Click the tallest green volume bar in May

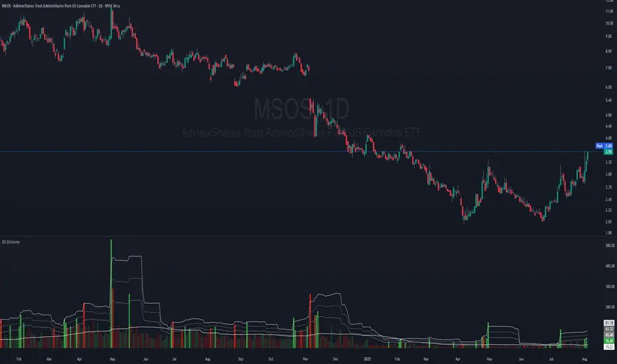point(111,294)
